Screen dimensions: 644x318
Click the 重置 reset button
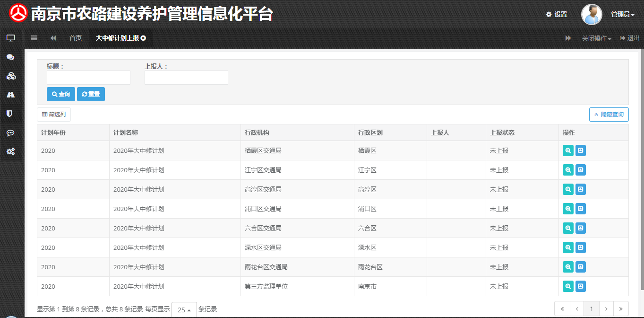pyautogui.click(x=91, y=94)
